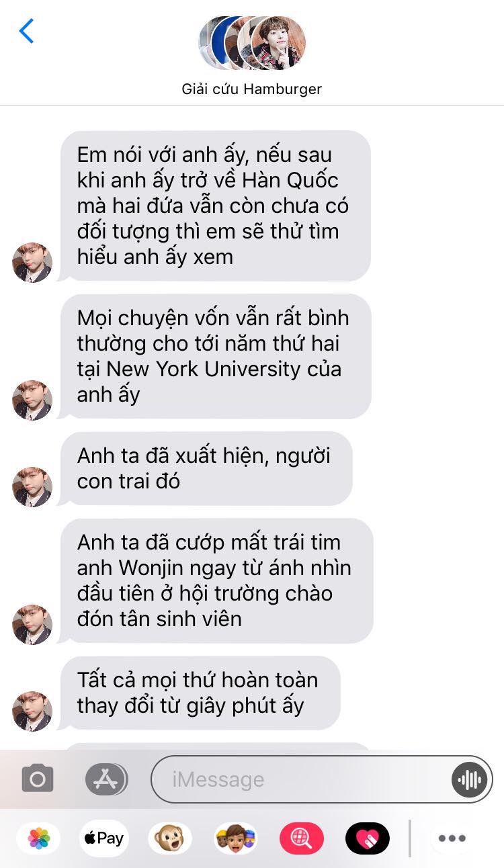This screenshot has height=868, width=504.
Task: Open the monkey Animoji app
Action: point(170,838)
